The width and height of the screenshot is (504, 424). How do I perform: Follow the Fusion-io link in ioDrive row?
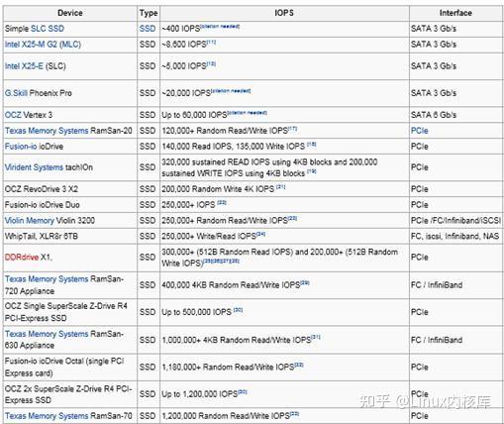click(21, 147)
